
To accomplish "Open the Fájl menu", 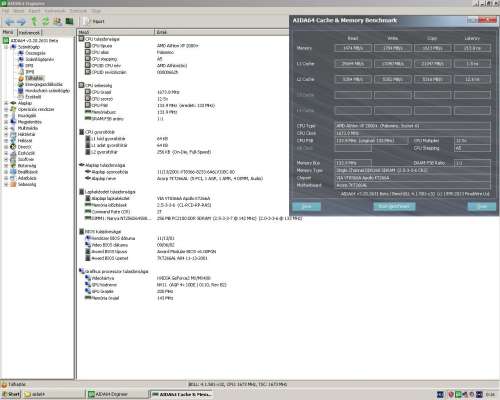I will (6, 11).
